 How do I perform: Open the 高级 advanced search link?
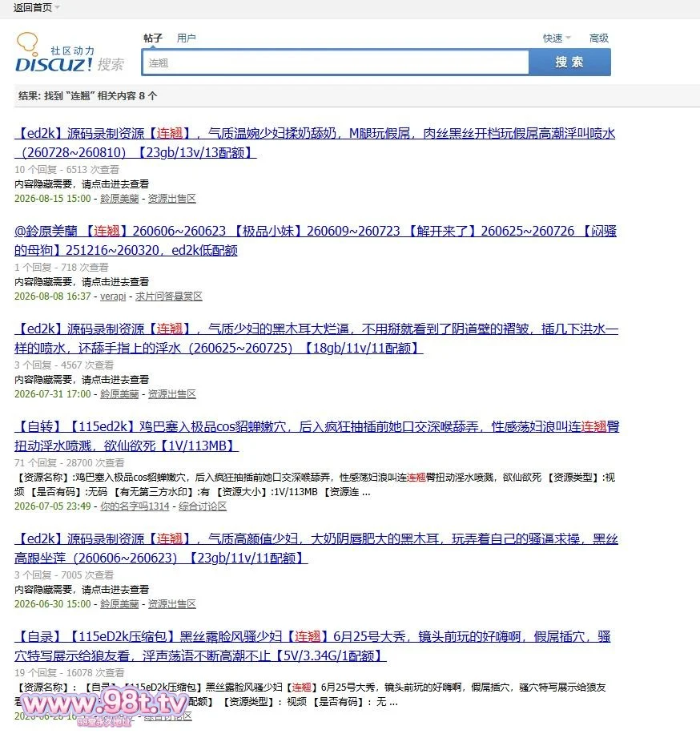(x=599, y=38)
